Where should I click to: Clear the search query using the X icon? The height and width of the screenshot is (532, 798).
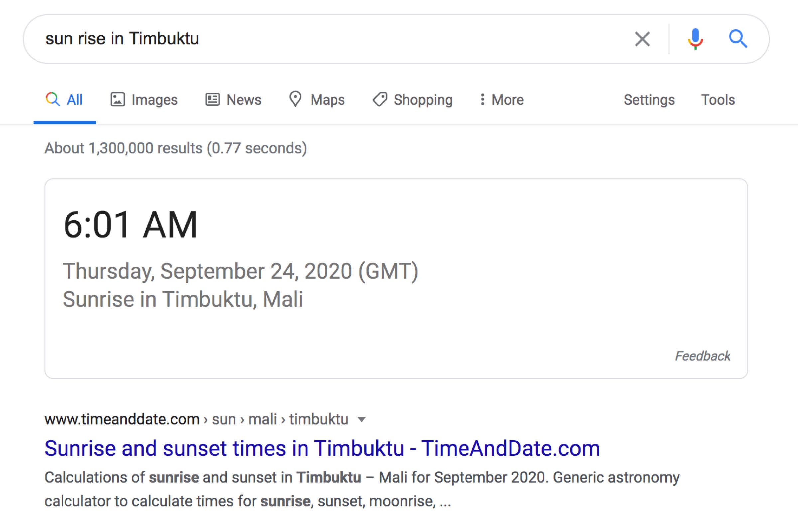click(642, 38)
